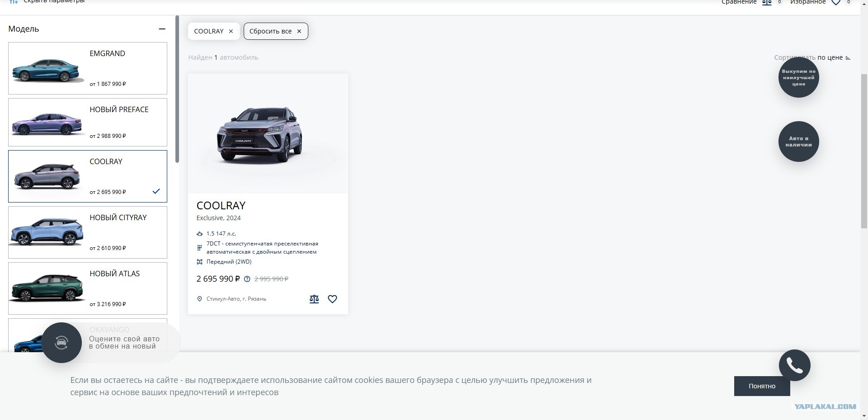This screenshot has height=420, width=868.
Task: Click the main page vertical scrollbar
Action: pos(864,151)
